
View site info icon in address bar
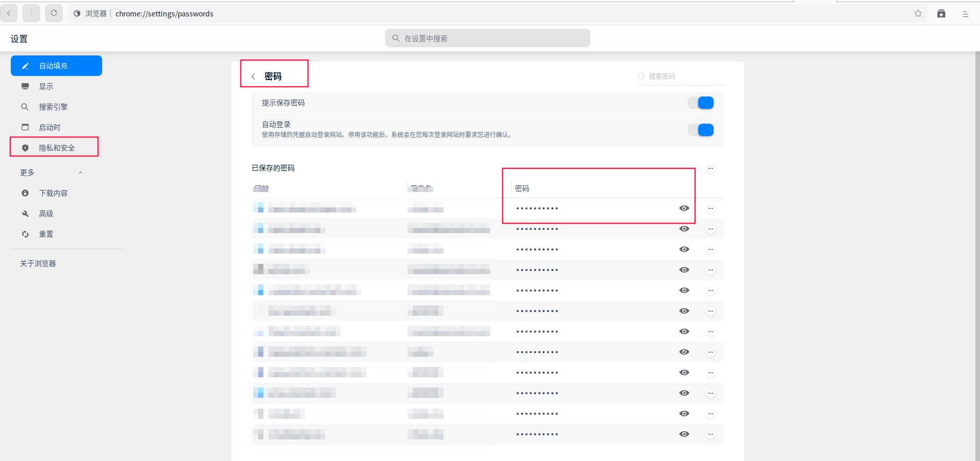[x=77, y=14]
